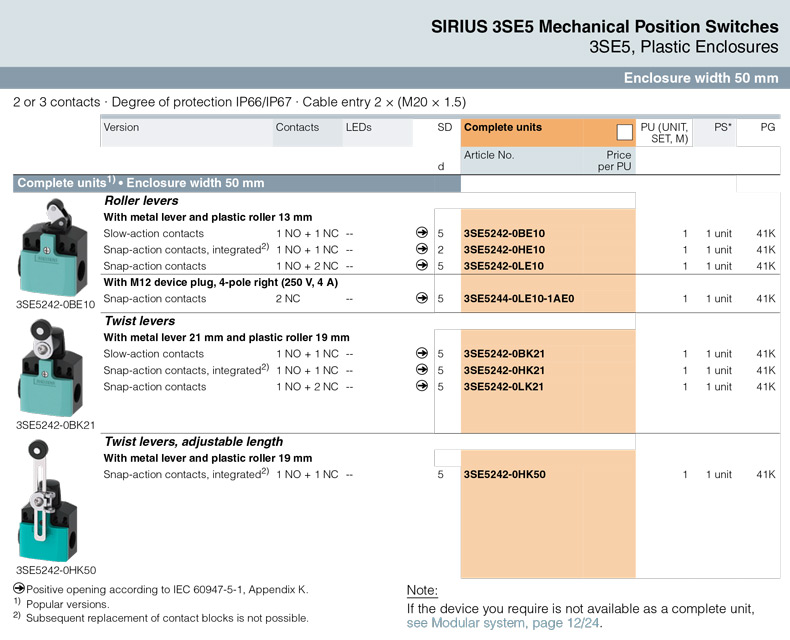This screenshot has height=640, width=790.
Task: Click positive opening icon for 3SE5242-0HE10 row
Action: pyautogui.click(x=422, y=250)
